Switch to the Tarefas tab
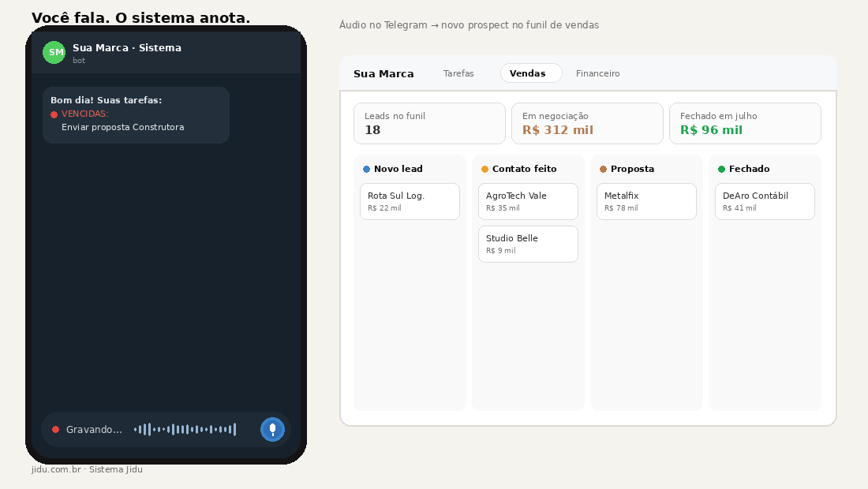868x489 pixels. click(458, 73)
